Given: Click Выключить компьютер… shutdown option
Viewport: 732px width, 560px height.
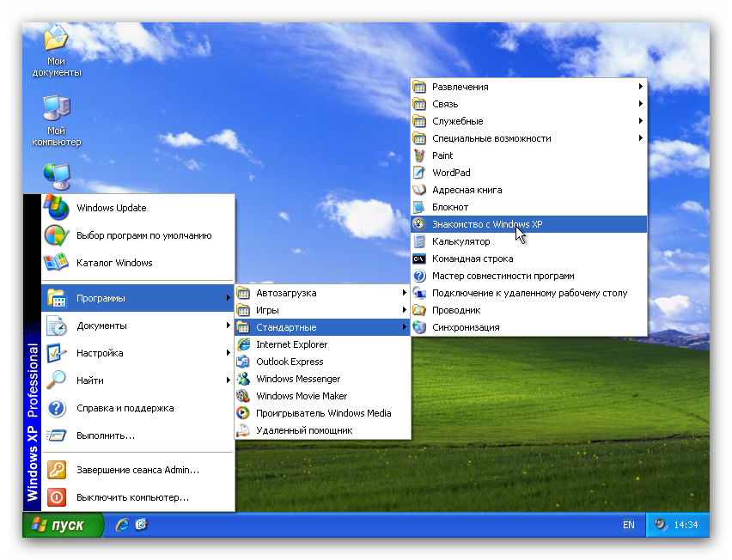Looking at the screenshot, I should [132, 497].
